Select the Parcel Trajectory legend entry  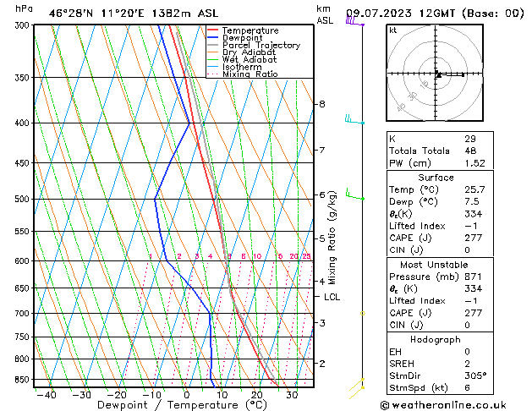[x=261, y=46]
